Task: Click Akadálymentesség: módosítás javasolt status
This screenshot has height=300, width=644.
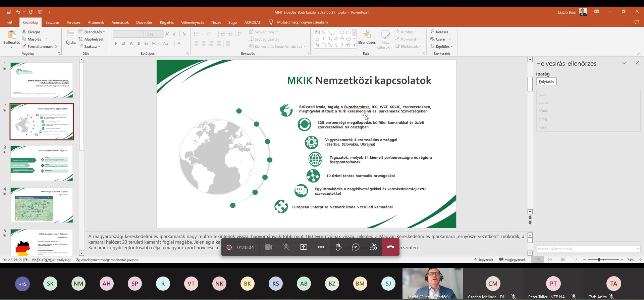Action: coord(107,260)
